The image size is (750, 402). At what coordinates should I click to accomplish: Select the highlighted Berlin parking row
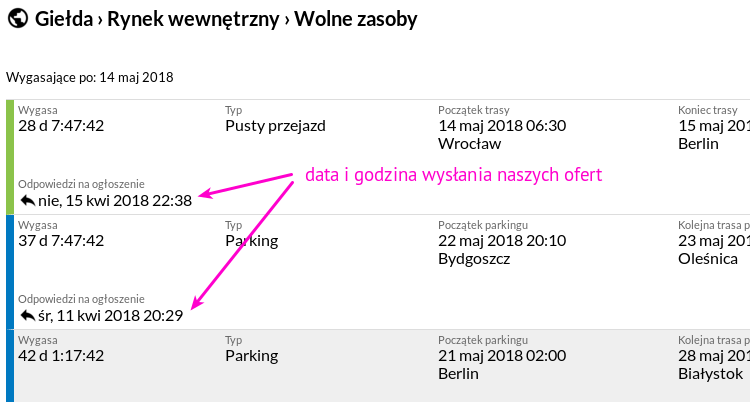[378, 366]
